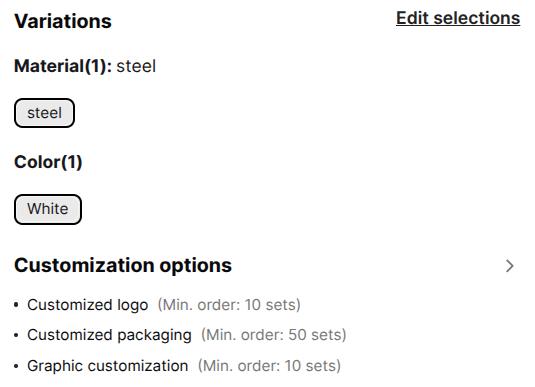Click the bullet before Customized packaging
This screenshot has width=535, height=387.
pyautogui.click(x=16, y=335)
